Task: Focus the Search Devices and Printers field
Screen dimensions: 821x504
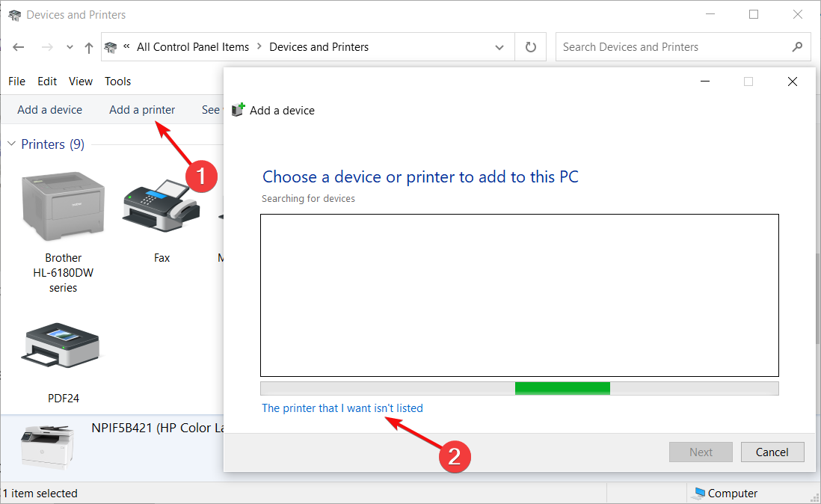Action: click(x=673, y=47)
